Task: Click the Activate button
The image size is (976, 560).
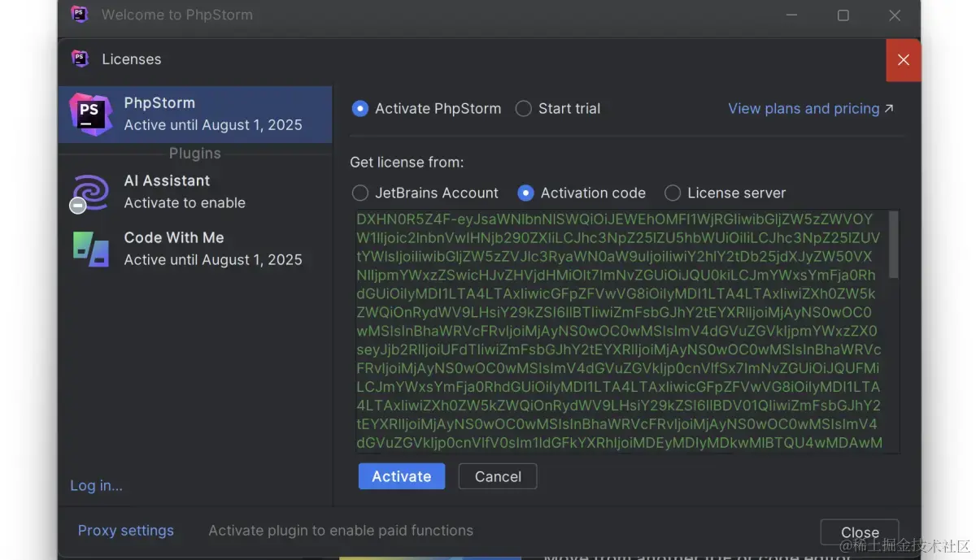Action: 402,476
